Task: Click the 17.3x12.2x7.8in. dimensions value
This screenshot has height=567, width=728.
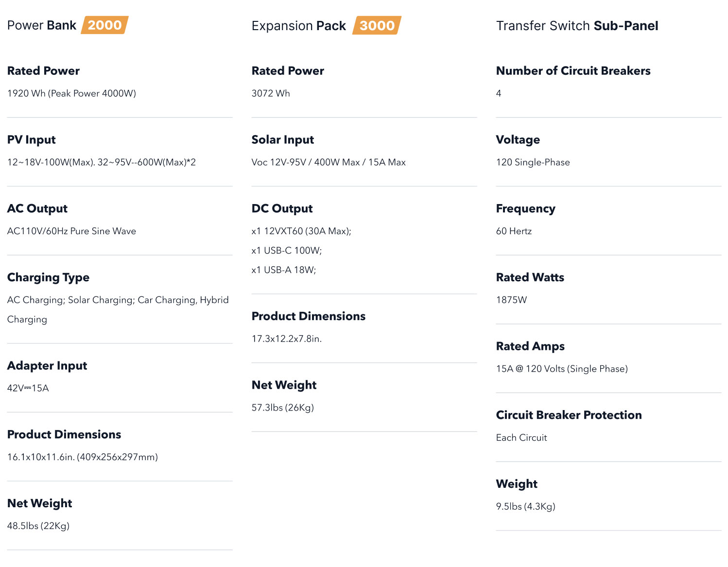Action: pyautogui.click(x=287, y=339)
